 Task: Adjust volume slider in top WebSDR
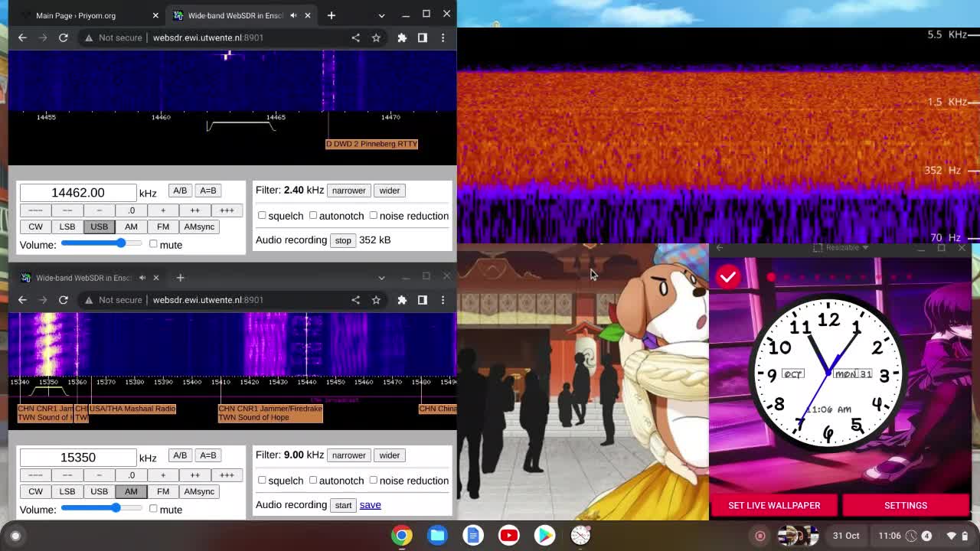coord(102,243)
